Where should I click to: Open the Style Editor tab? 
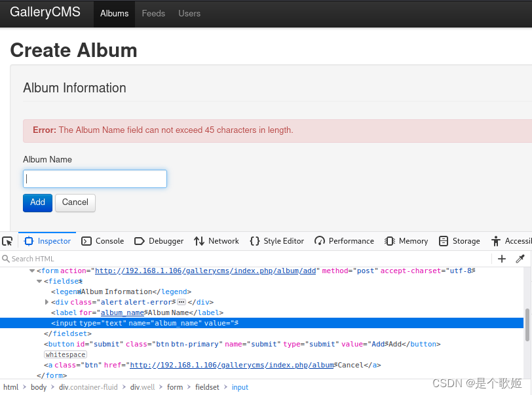coord(277,241)
